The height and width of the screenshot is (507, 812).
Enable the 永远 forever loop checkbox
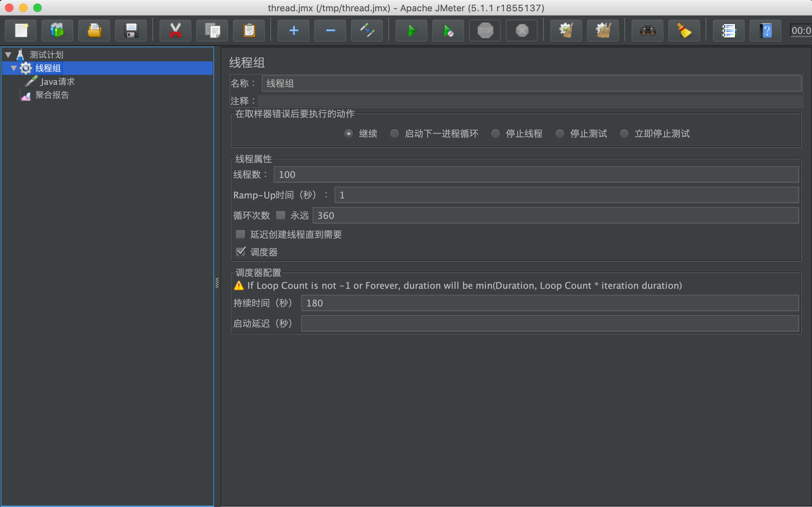click(281, 215)
